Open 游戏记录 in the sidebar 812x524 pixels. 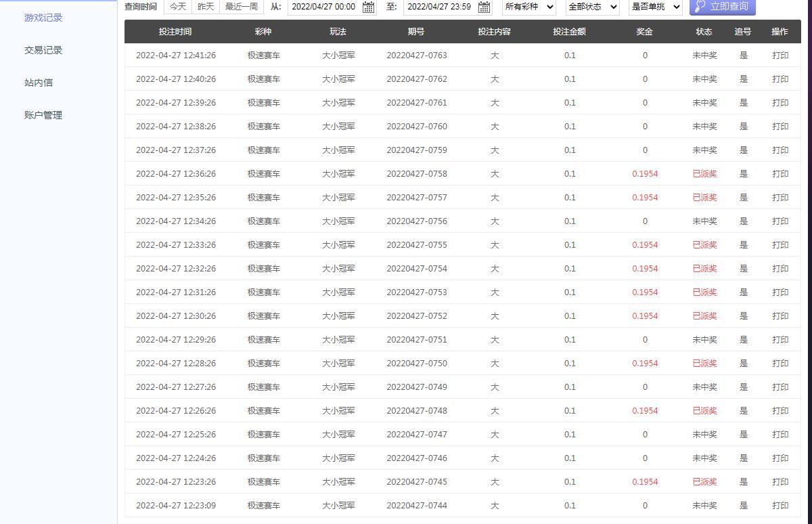pyautogui.click(x=43, y=18)
